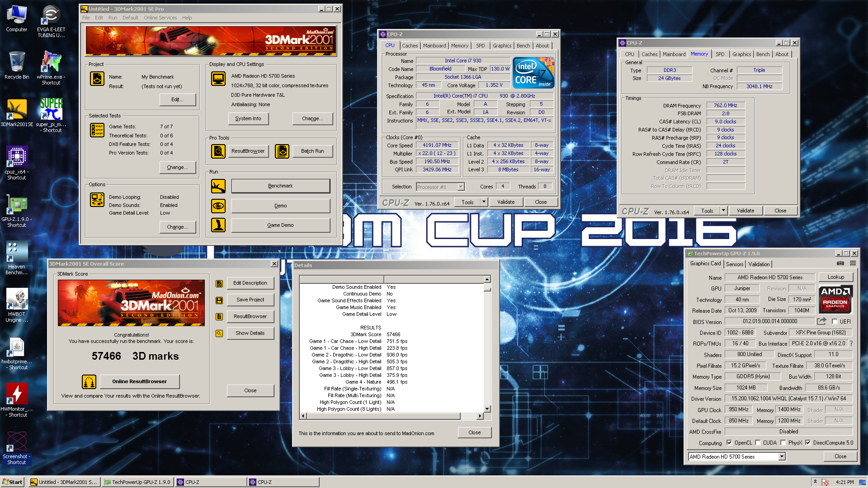Click the System Info button
The height and width of the screenshot is (488, 868).
(248, 118)
